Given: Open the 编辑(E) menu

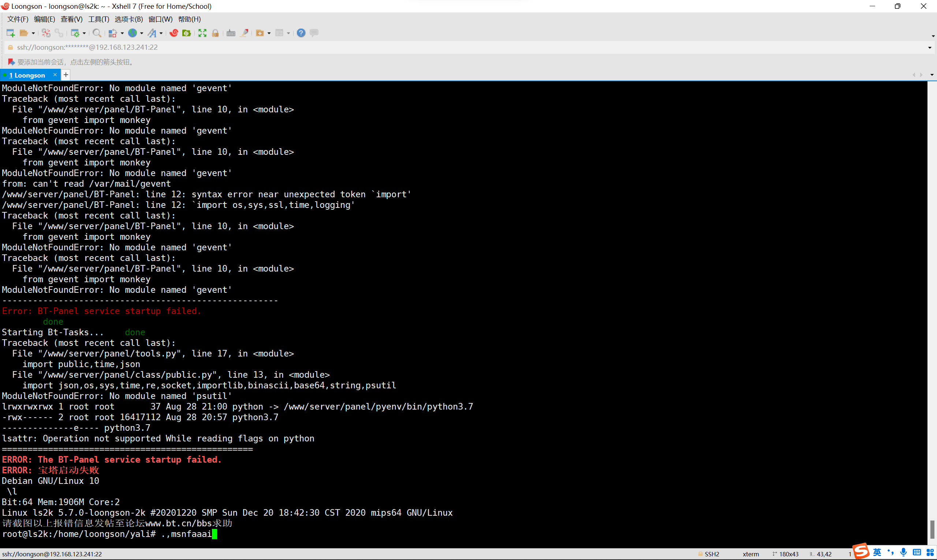Looking at the screenshot, I should pyautogui.click(x=45, y=19).
